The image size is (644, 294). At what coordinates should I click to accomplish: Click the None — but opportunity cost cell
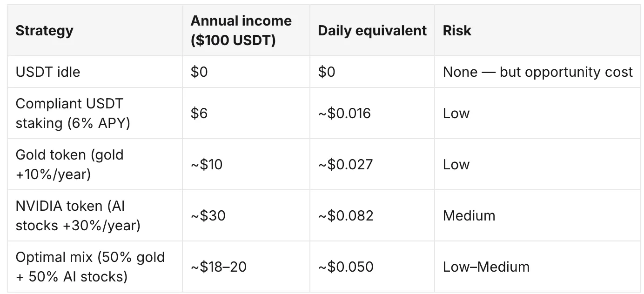tap(538, 72)
